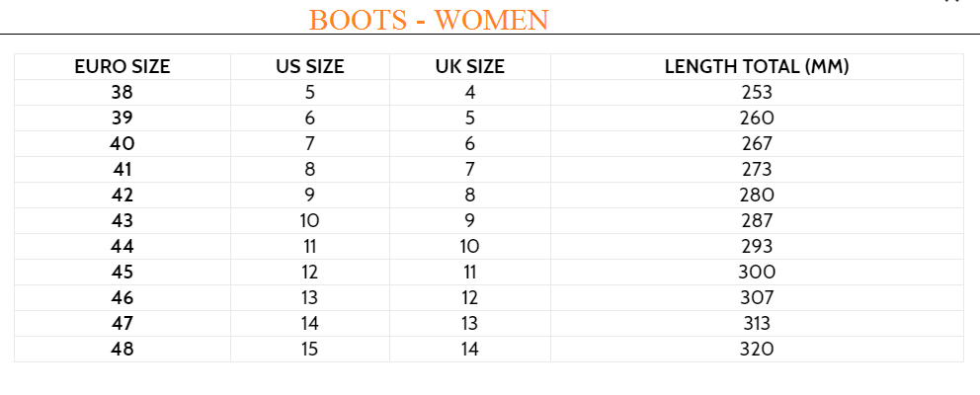Screen dimensions: 980x395
Task: Select the EURO SIZE column header
Action: (122, 67)
